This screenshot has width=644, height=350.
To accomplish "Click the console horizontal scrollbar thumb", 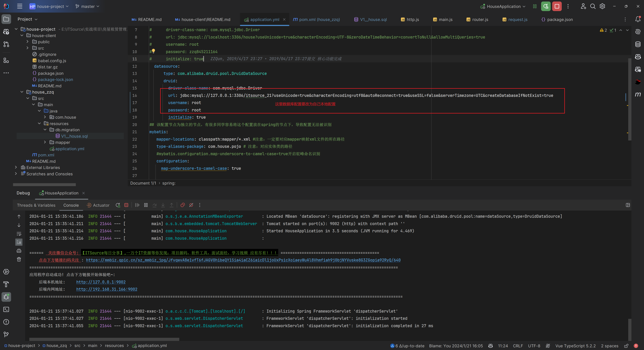I will pyautogui.click(x=104, y=339).
